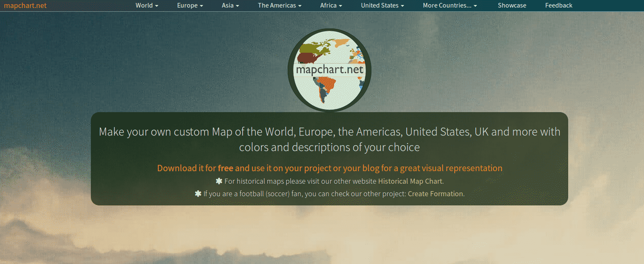Open the Feedback page
Screen dimensions: 644x264
(x=559, y=5)
